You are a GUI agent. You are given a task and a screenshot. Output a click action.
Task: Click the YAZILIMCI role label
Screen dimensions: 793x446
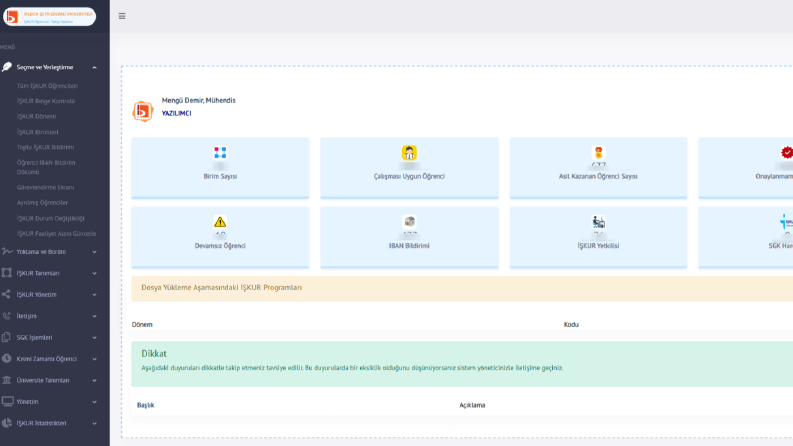point(177,113)
